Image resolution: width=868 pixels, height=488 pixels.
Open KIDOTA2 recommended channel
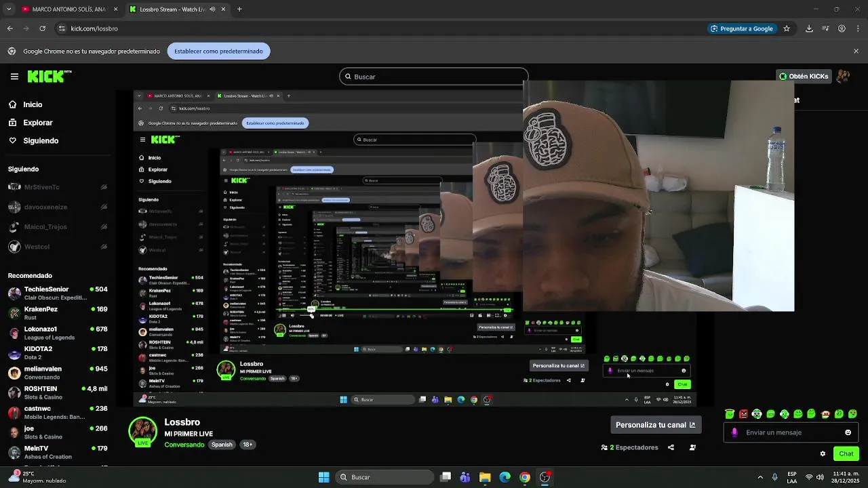58,353
